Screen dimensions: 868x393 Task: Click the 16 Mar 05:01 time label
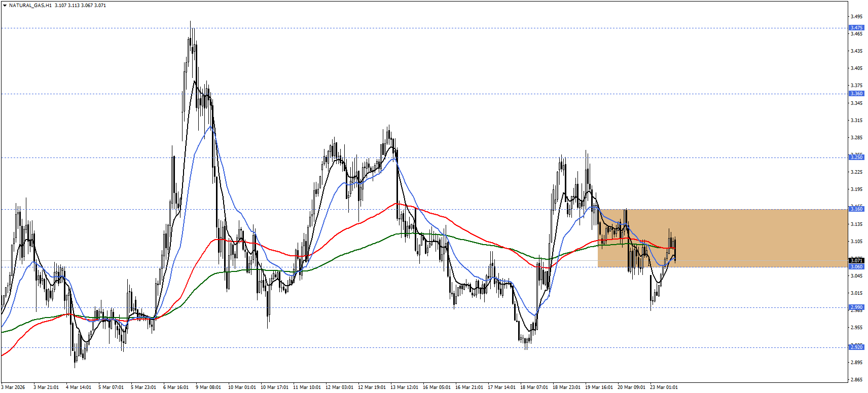(x=437, y=387)
